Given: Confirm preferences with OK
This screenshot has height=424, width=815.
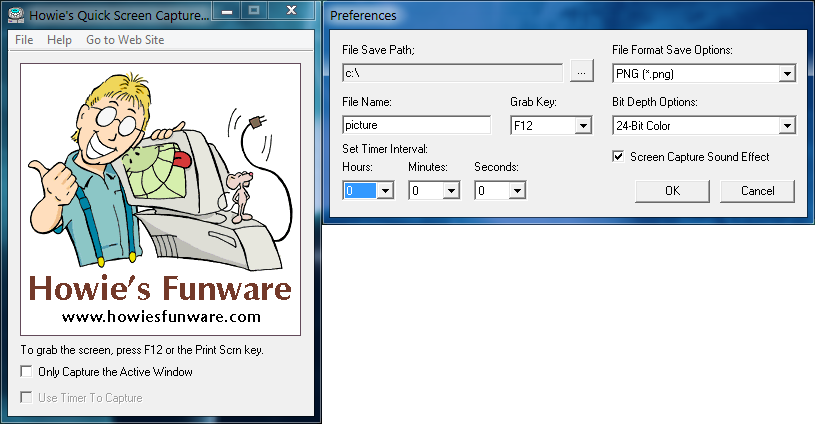Looking at the screenshot, I should 672,191.
